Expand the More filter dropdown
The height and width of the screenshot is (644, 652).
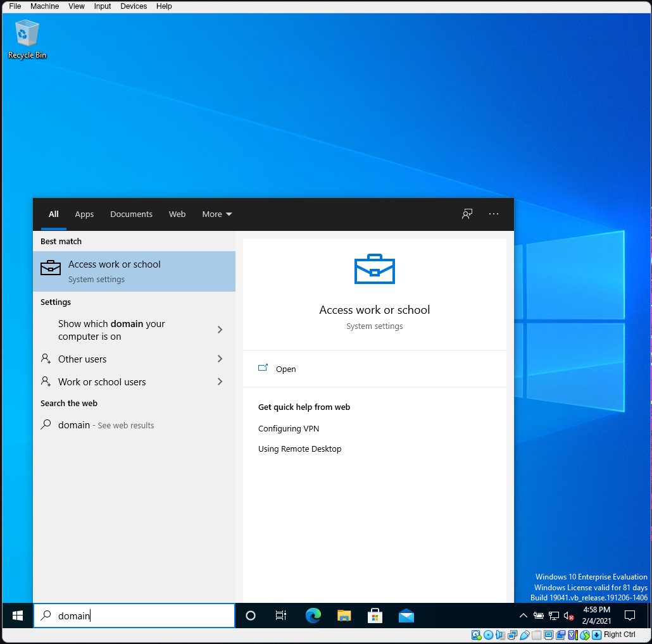[217, 214]
